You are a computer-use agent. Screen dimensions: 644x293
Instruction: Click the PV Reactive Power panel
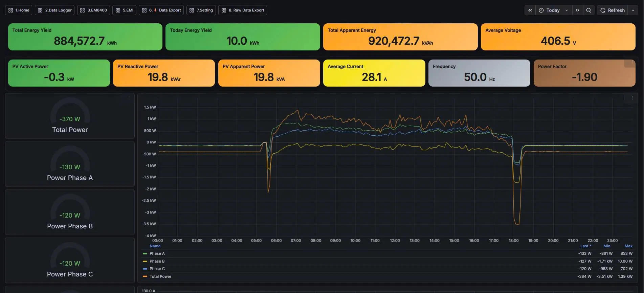[x=164, y=73]
